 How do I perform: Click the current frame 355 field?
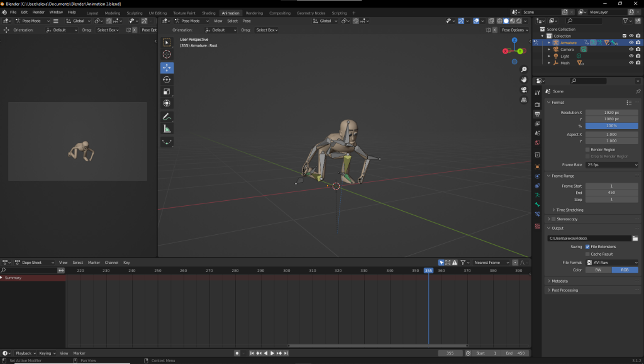coord(450,353)
